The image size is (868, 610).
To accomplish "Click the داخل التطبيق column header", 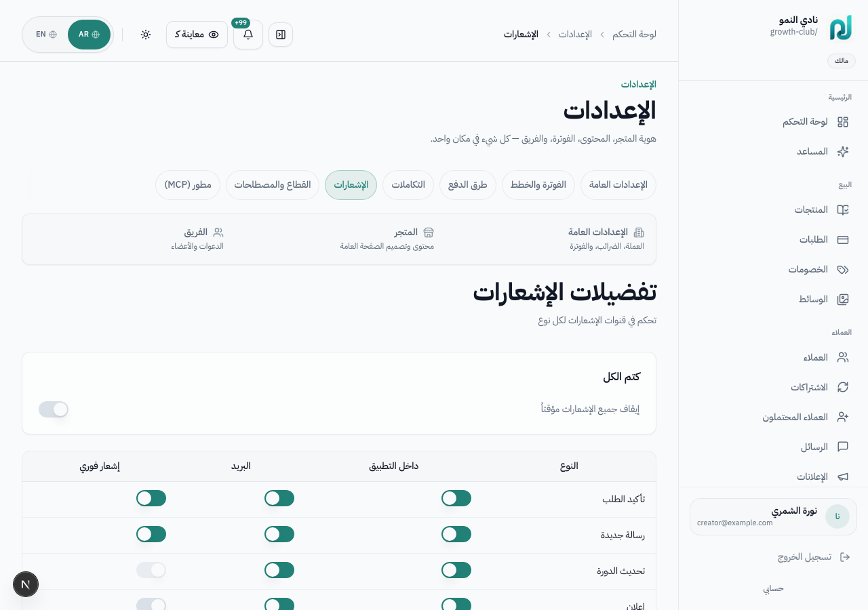I will click(x=393, y=466).
